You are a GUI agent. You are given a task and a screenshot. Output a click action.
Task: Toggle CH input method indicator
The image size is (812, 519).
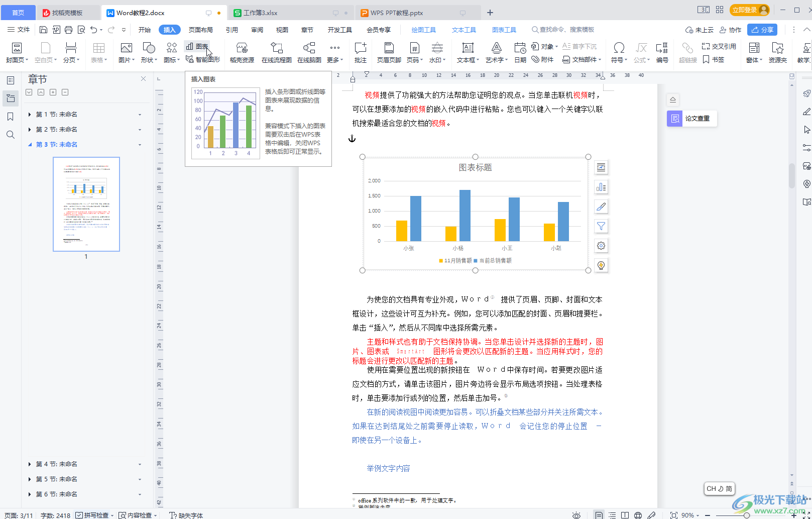pos(719,488)
